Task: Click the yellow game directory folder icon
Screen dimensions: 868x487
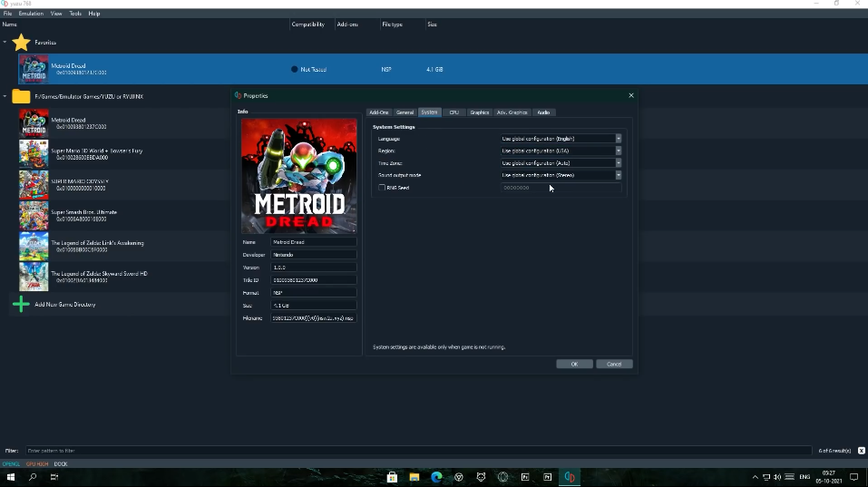Action: point(21,96)
